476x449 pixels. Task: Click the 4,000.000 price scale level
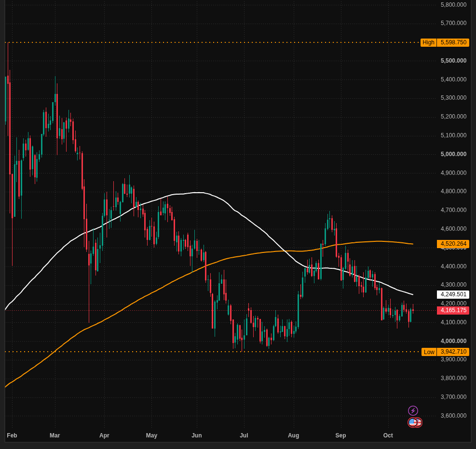453,341
